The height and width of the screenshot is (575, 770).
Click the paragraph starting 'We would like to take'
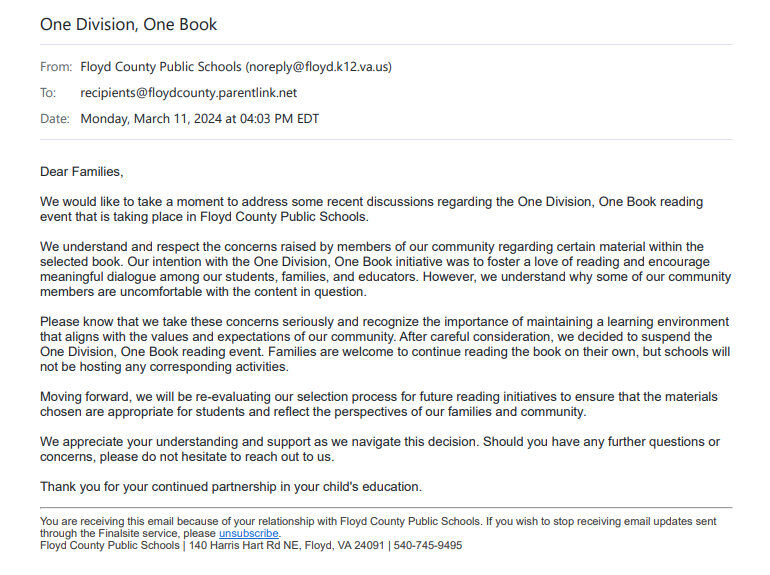pyautogui.click(x=371, y=209)
